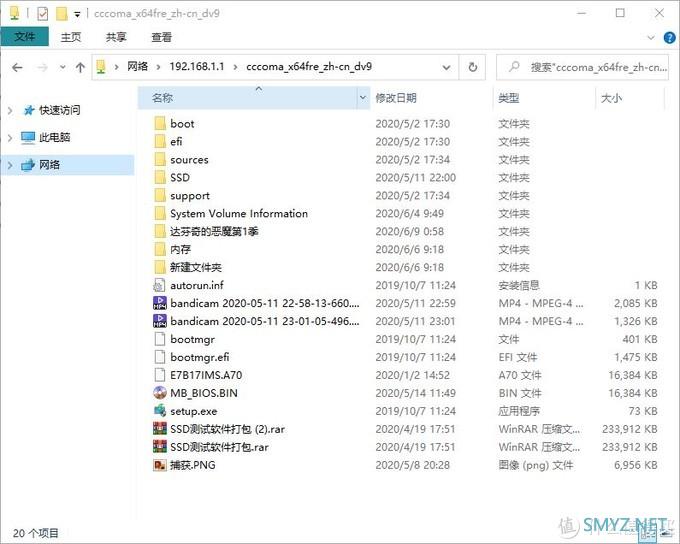Select the autorun.inf file icon

160,285
